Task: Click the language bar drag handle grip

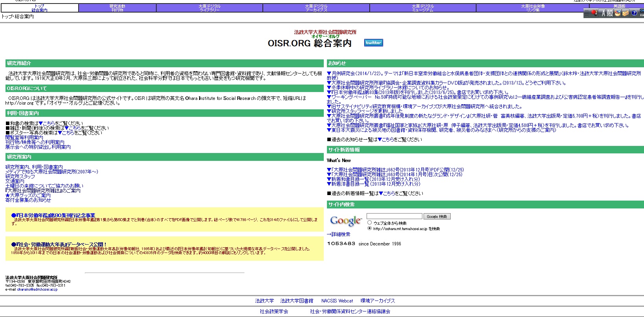Action: pos(587,13)
